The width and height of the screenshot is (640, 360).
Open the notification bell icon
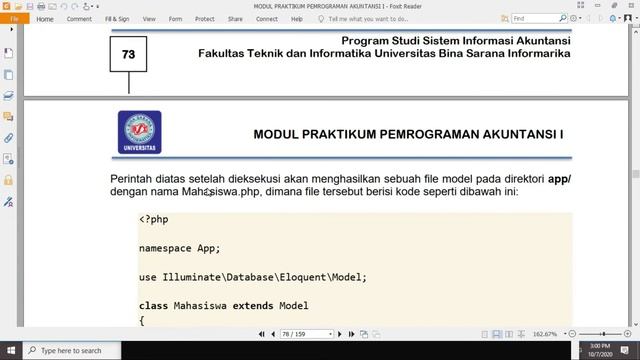point(613,18)
